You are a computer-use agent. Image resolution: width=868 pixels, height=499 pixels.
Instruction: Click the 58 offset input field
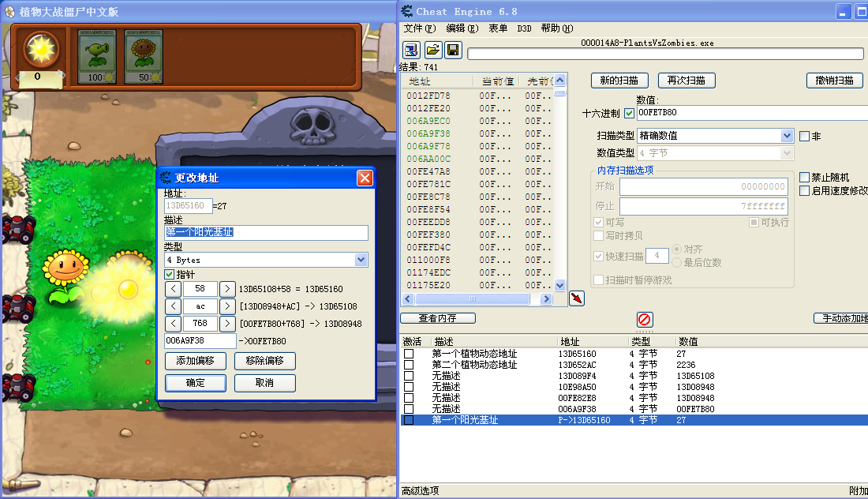point(200,289)
